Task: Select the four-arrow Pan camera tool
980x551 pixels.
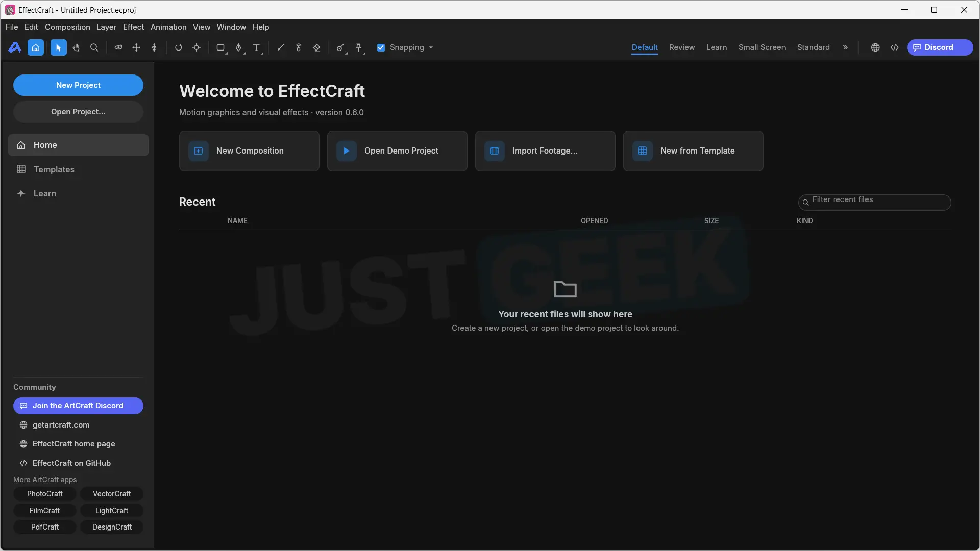Action: [136, 47]
